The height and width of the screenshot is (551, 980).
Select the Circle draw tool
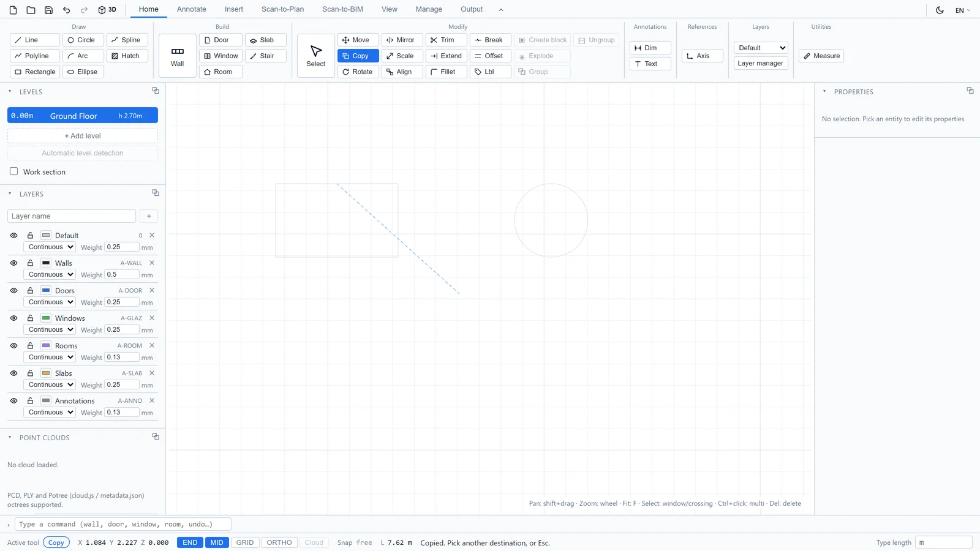(x=83, y=40)
